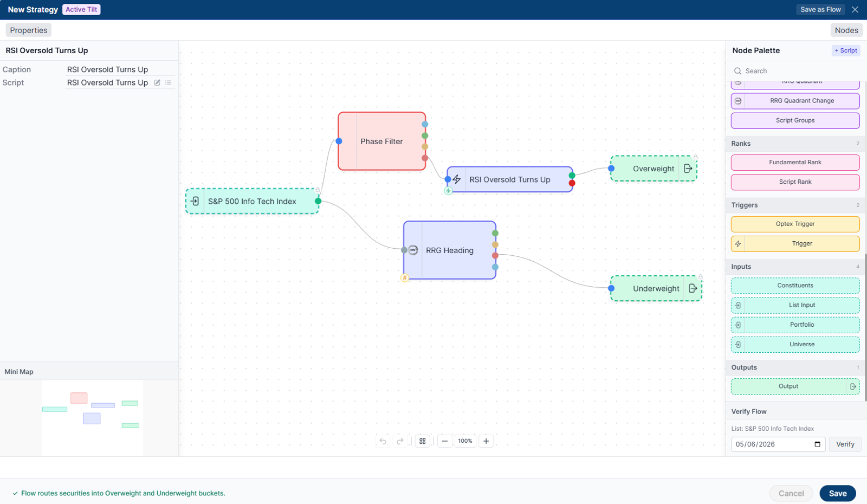Image resolution: width=867 pixels, height=504 pixels.
Task: Click the output icon on Overweight node
Action: click(x=688, y=169)
